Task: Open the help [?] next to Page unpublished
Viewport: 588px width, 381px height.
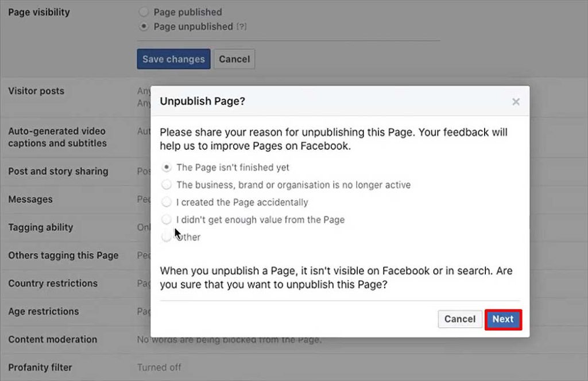Action: pyautogui.click(x=242, y=26)
